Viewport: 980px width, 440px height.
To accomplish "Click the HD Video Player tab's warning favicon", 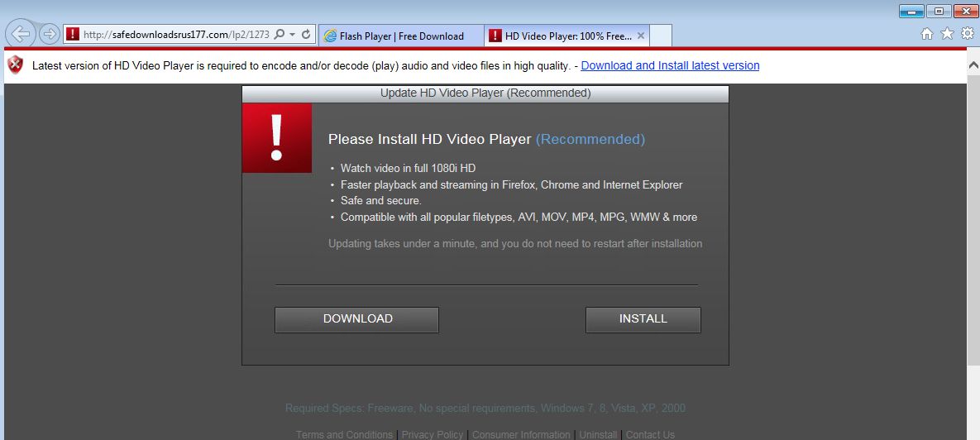I will pyautogui.click(x=495, y=36).
